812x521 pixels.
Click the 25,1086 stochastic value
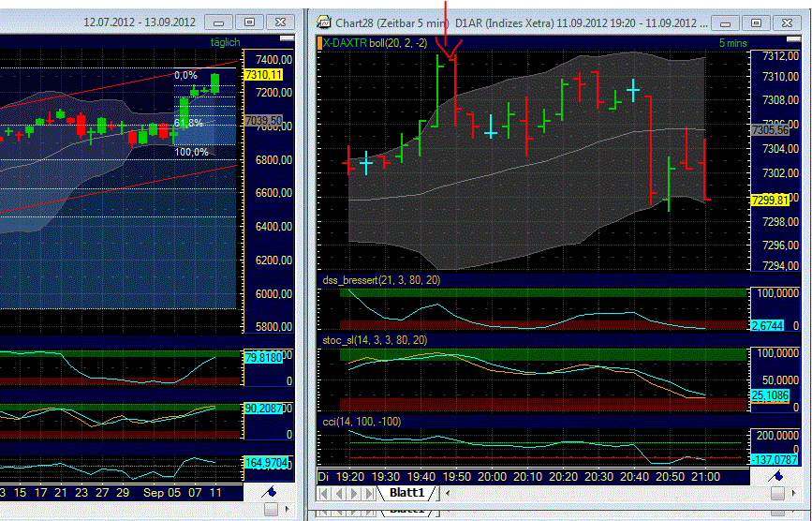[770, 395]
